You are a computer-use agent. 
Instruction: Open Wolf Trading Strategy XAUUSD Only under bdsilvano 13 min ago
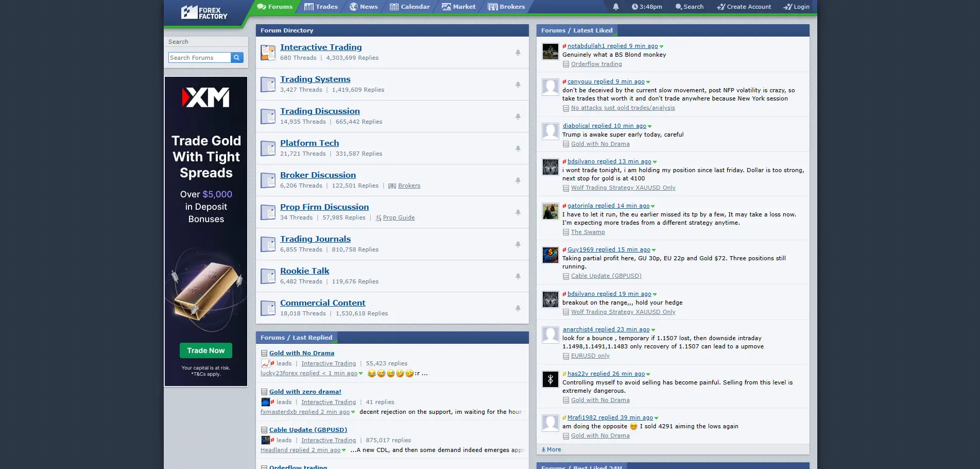click(x=623, y=188)
